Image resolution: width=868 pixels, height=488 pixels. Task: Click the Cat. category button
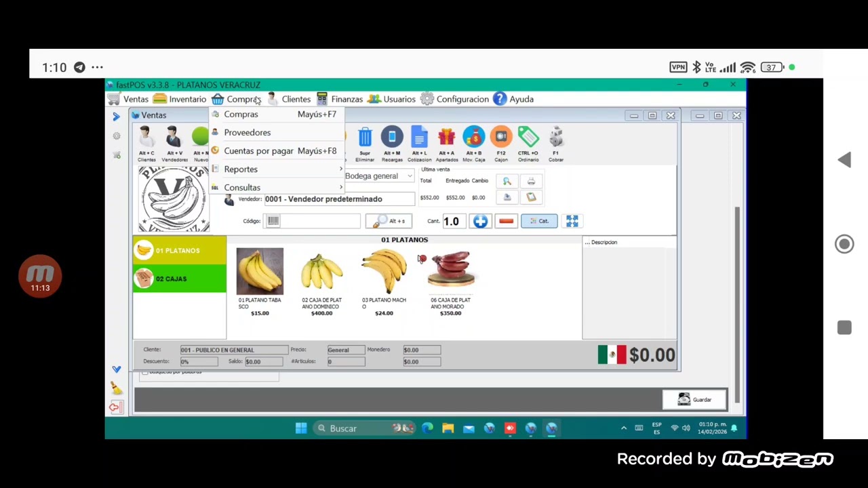pos(539,221)
